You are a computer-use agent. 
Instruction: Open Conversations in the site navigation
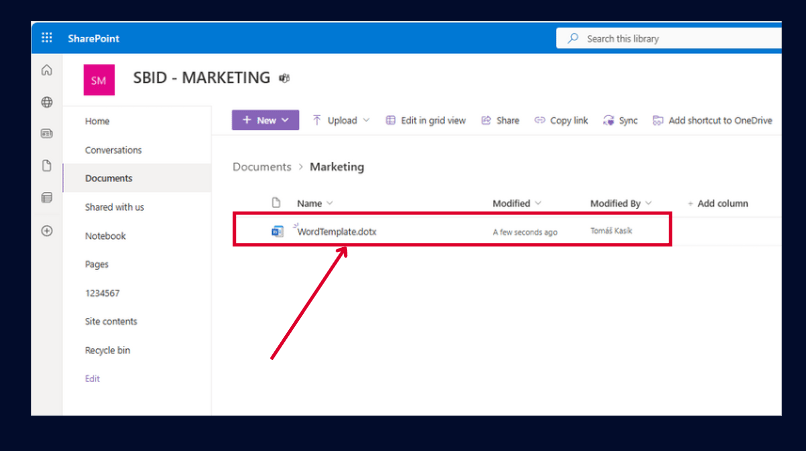(x=113, y=150)
